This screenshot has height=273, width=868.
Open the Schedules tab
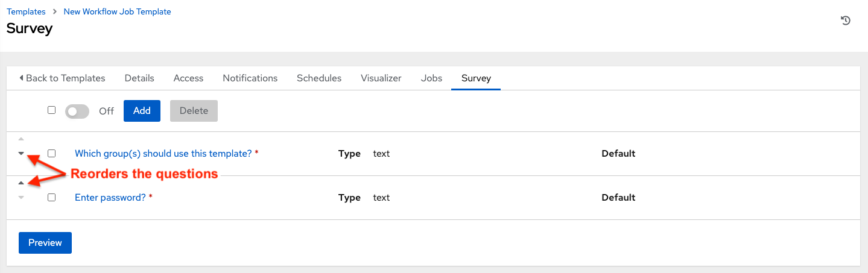click(319, 78)
